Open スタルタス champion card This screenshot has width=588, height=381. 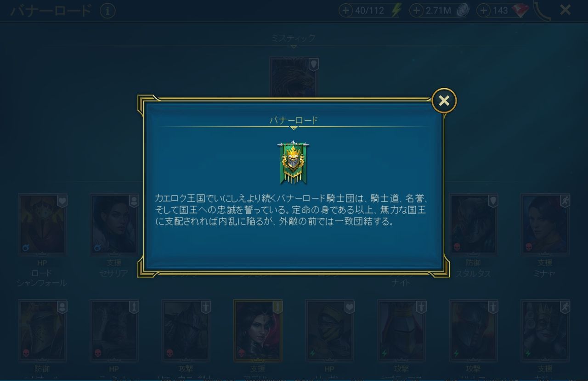[474, 224]
